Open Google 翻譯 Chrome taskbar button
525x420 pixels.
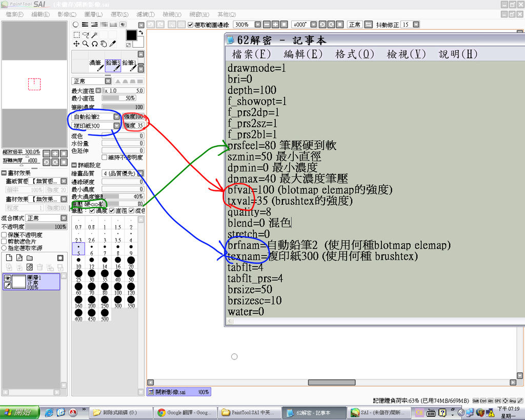[185, 412]
